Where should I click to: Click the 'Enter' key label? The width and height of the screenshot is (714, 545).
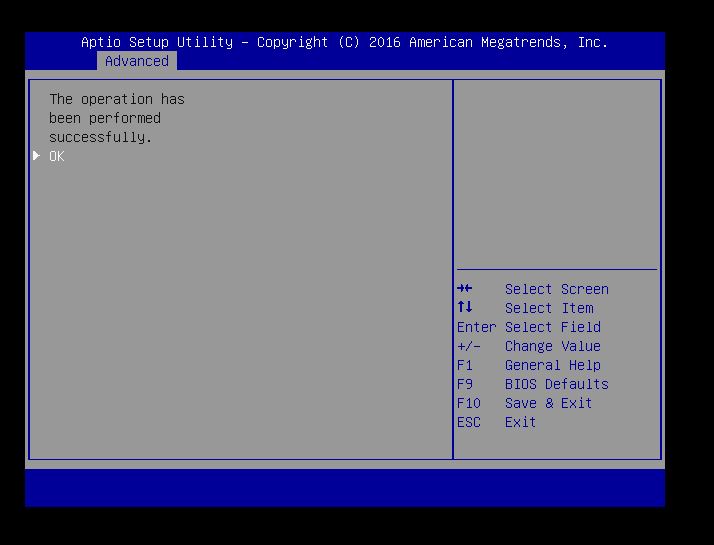[x=476, y=327]
